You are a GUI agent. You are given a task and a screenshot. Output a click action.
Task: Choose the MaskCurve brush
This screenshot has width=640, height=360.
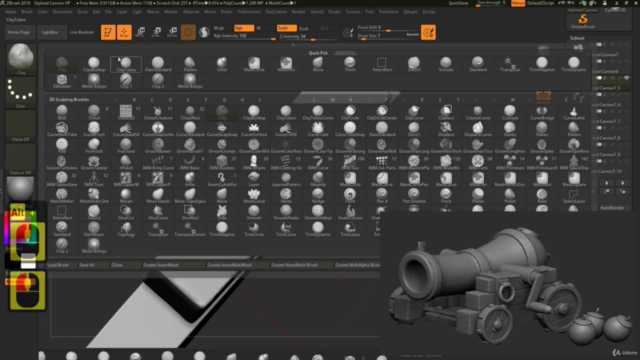click(382, 179)
